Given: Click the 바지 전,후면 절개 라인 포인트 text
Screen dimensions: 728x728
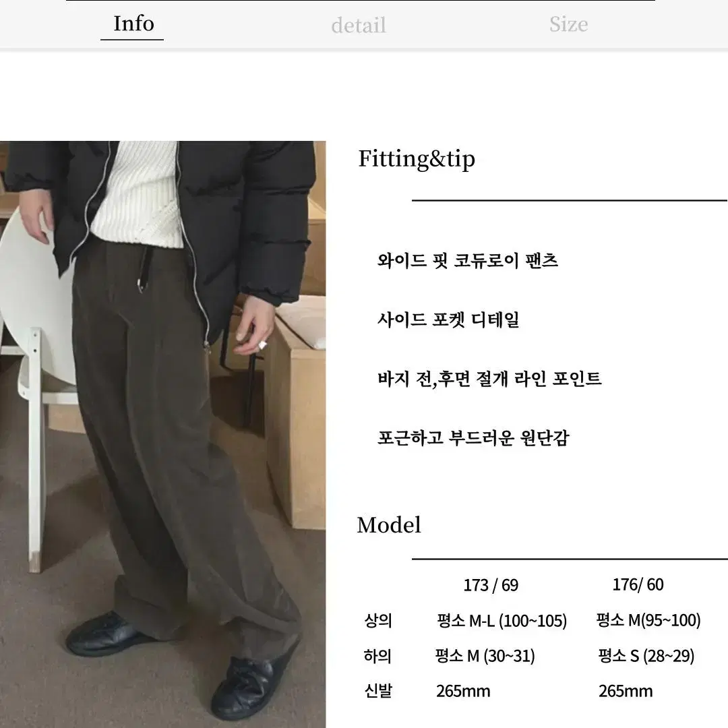Looking at the screenshot, I should pos(489,379).
